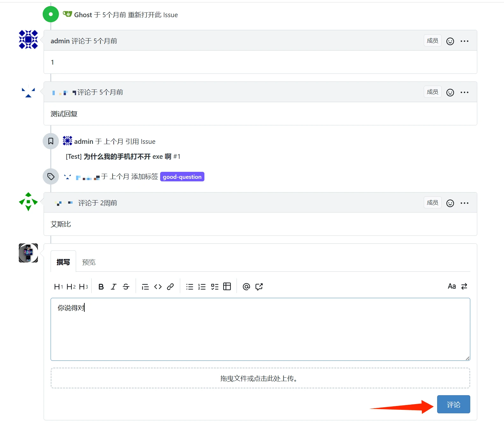Switch editor mode with arrows icon
The width and height of the screenshot is (504, 427).
pyautogui.click(x=464, y=286)
